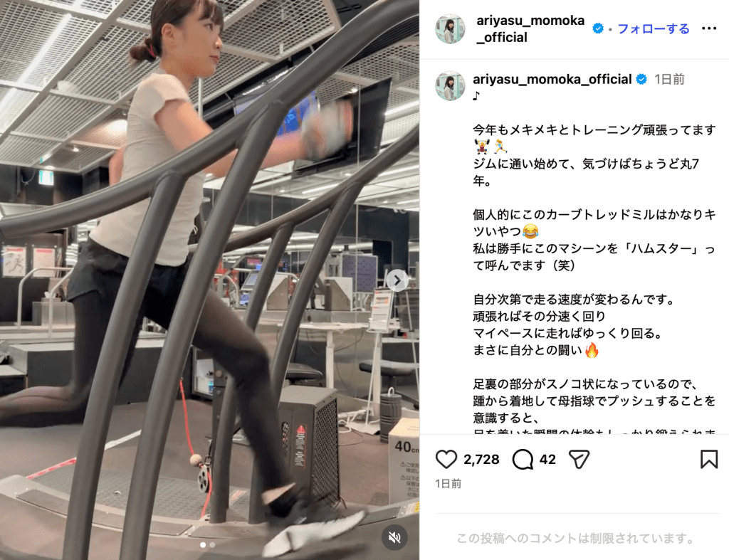
Task: Unmute the video with the speaker toggle
Action: [394, 537]
